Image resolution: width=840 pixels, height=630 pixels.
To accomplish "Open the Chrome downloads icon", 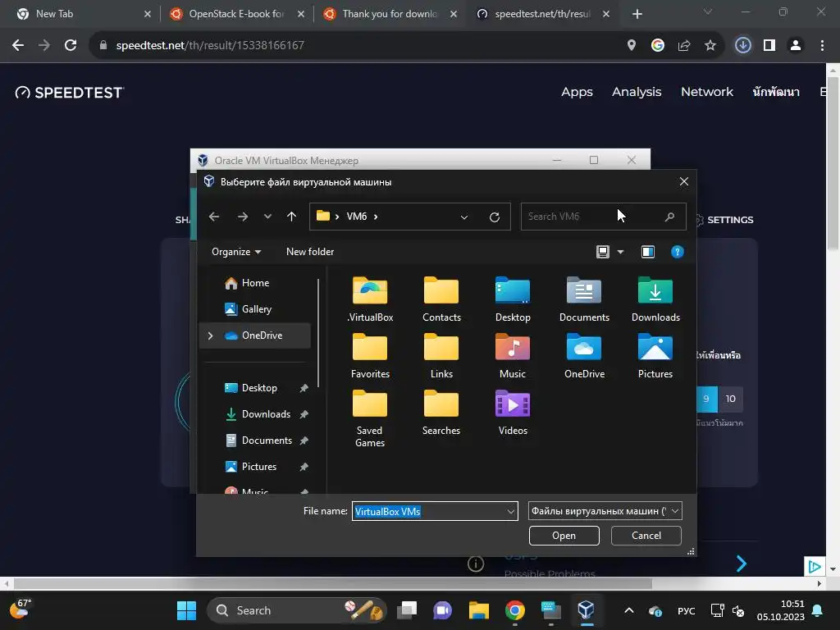I will 742,46.
